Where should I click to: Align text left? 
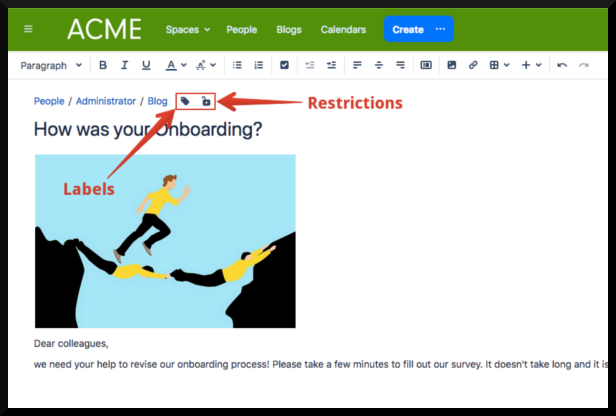point(357,65)
